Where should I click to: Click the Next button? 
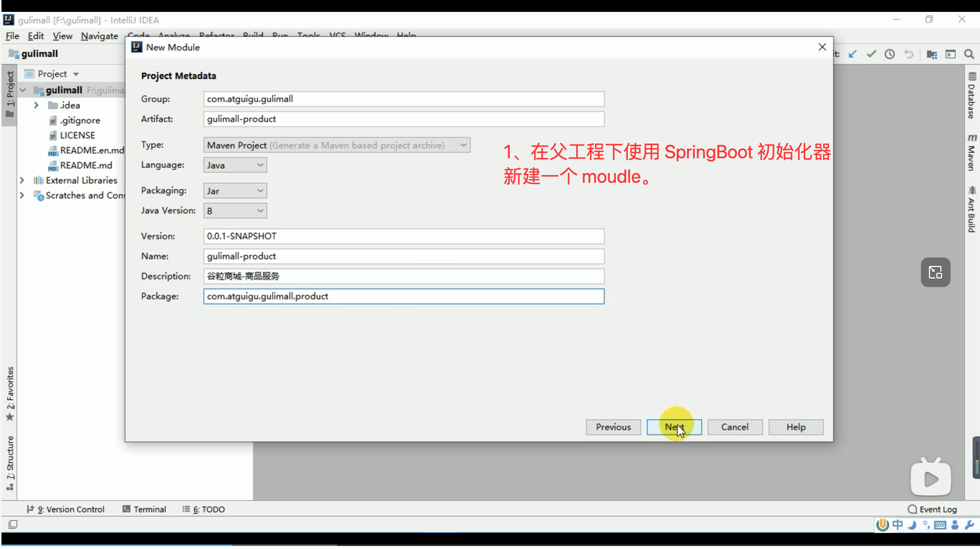(674, 427)
